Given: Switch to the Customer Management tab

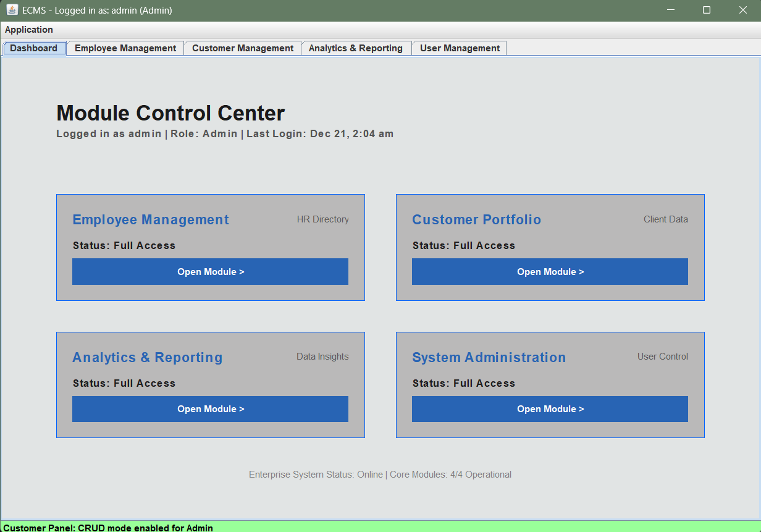Looking at the screenshot, I should coord(243,48).
